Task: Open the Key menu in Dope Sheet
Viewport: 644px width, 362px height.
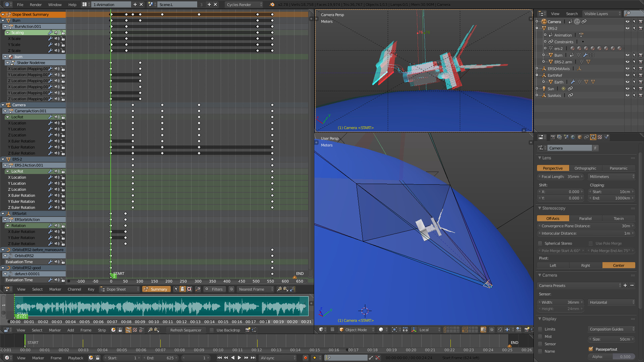Action: point(91,289)
